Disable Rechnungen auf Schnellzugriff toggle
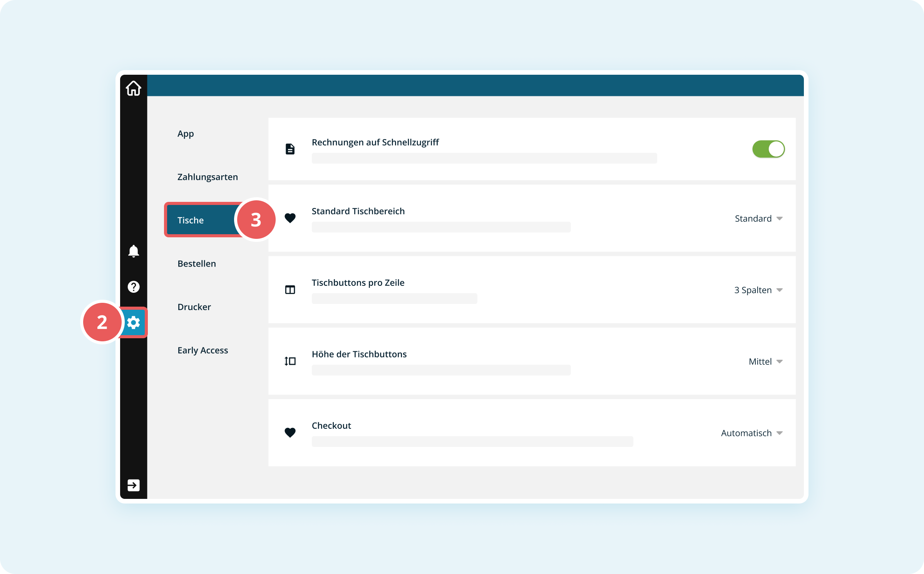Image resolution: width=924 pixels, height=574 pixels. pos(768,149)
